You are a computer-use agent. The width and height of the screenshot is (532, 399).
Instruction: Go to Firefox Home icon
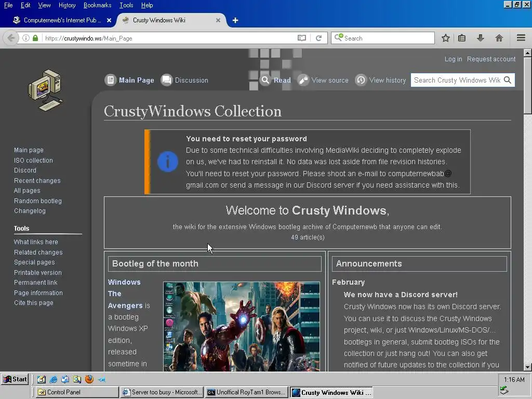point(499,38)
